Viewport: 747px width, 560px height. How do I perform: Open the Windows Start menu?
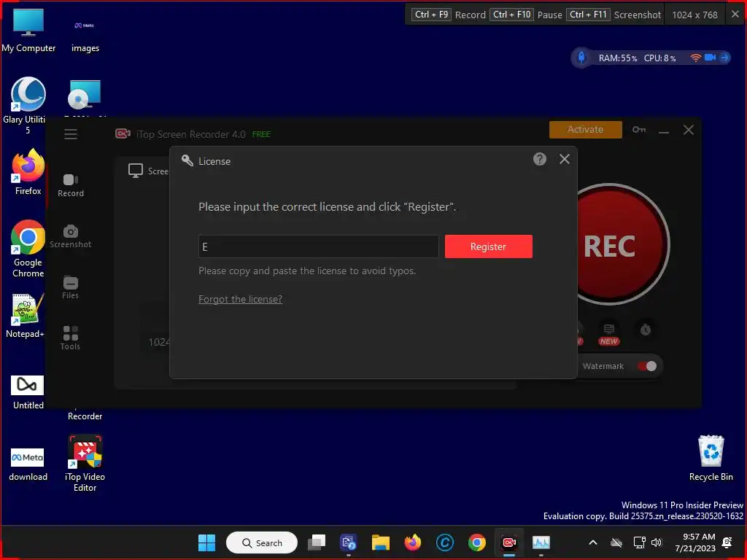[206, 542]
